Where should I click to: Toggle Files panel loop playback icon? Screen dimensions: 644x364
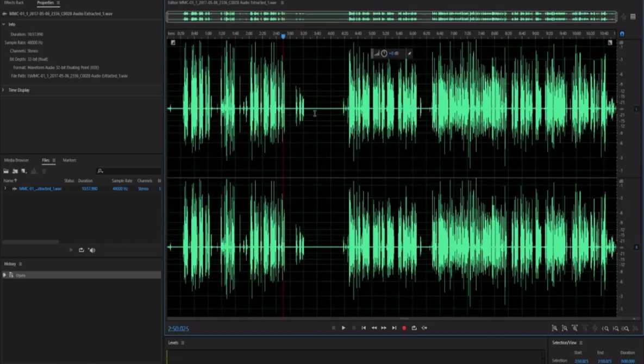[82, 250]
